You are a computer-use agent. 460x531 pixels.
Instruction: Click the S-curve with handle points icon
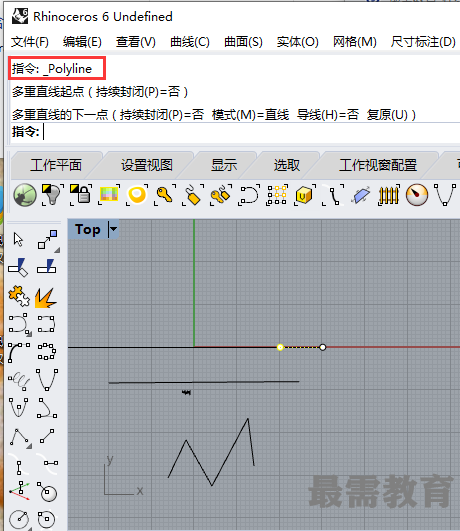pos(47,408)
